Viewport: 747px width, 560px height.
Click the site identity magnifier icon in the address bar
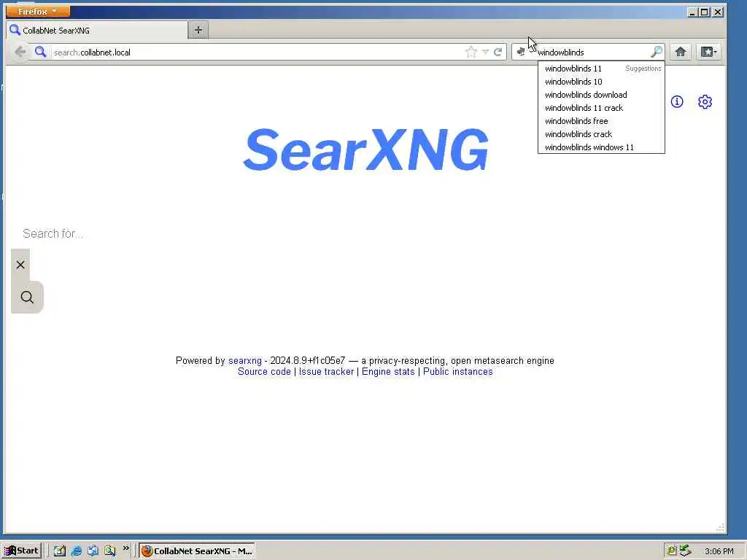[x=41, y=52]
